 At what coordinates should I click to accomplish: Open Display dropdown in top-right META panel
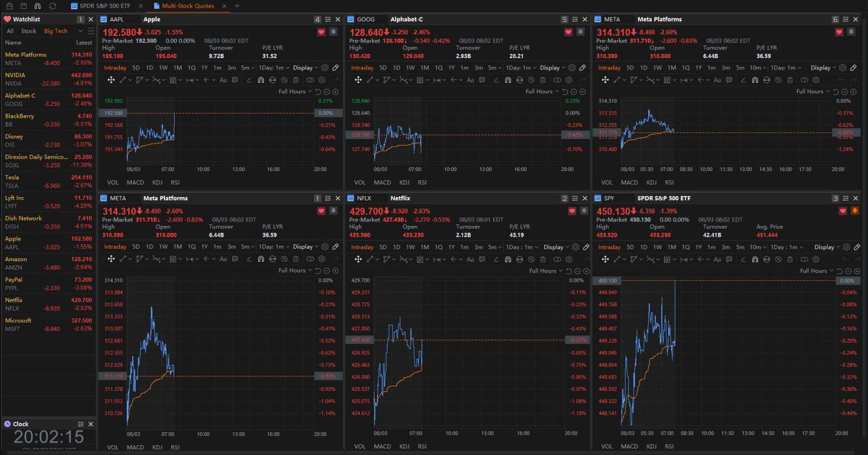(x=824, y=68)
